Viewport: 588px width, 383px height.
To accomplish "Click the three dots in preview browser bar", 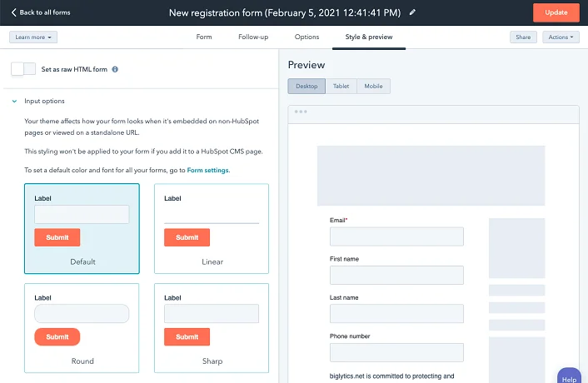I will tap(301, 112).
